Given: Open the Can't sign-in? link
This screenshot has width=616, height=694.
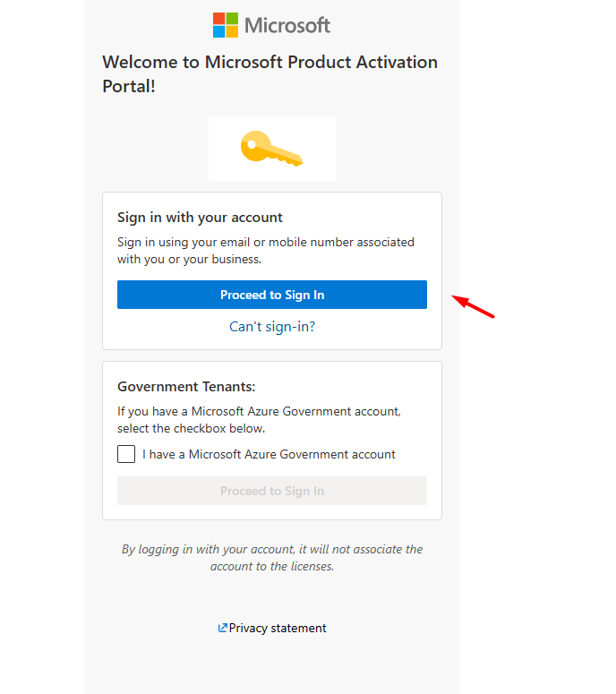Looking at the screenshot, I should (272, 327).
